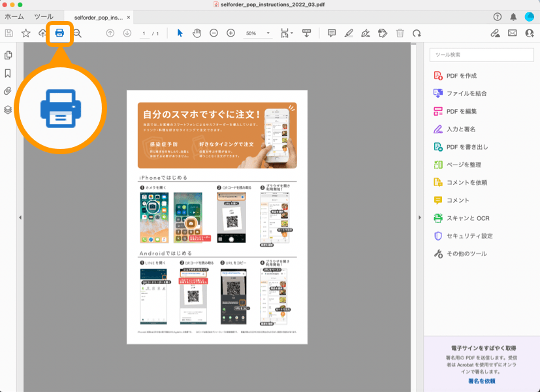Image resolution: width=540 pixels, height=392 pixels.
Task: Print the document using the toolbar printer icon
Action: pyautogui.click(x=59, y=33)
